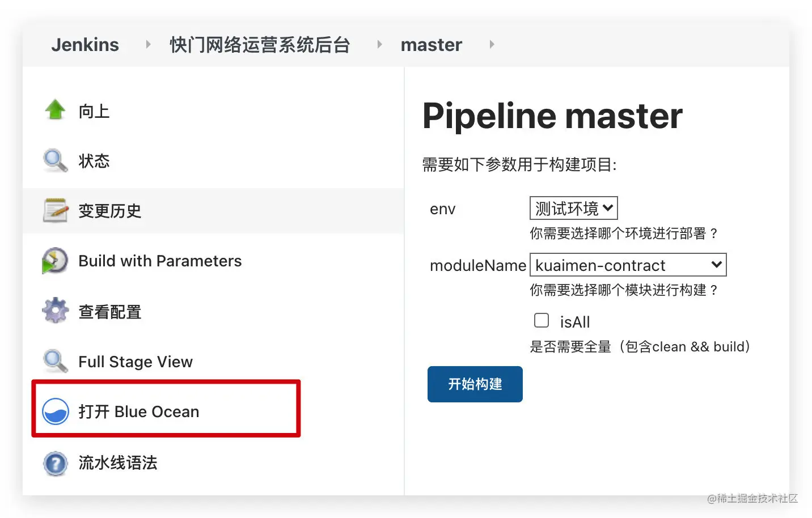Viewport: 812px width, 518px height.
Task: Open the master breadcrumb
Action: [432, 44]
